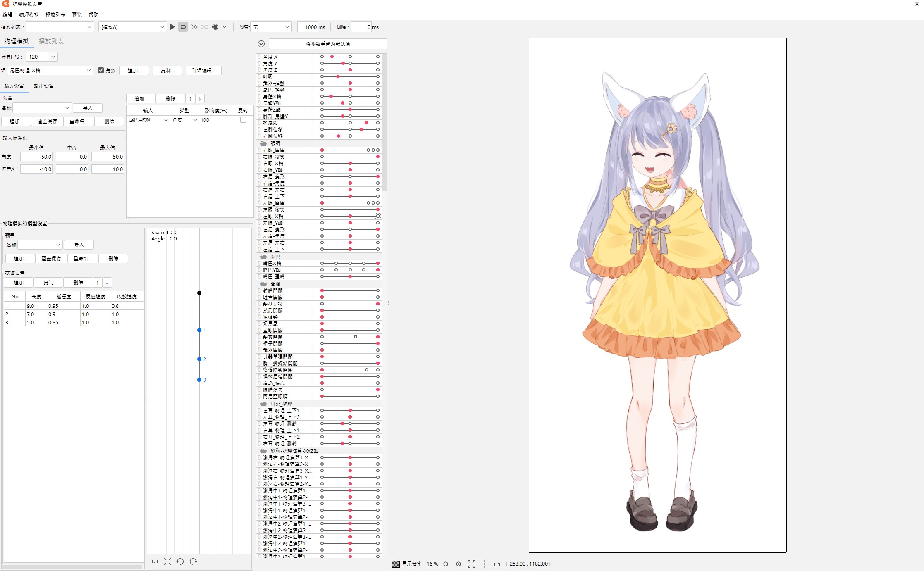The image size is (924, 571).
Task: Open the 帮助 menu
Action: tap(93, 14)
